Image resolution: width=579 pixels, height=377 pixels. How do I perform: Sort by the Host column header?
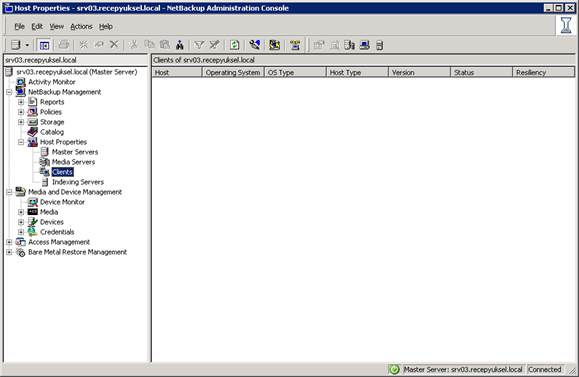point(177,72)
